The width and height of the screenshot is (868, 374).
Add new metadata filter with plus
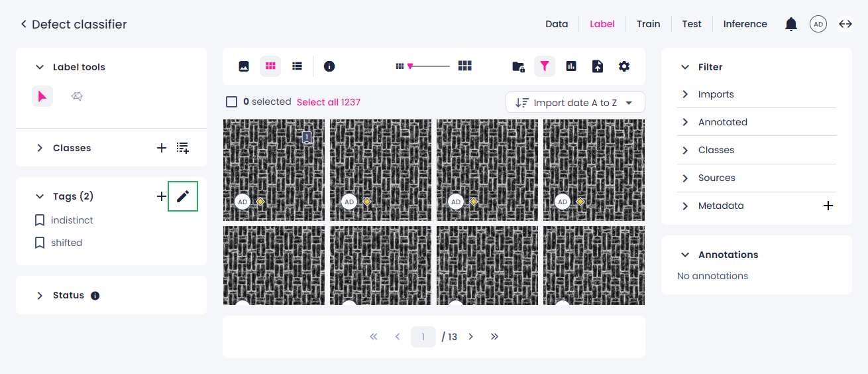[x=828, y=206]
